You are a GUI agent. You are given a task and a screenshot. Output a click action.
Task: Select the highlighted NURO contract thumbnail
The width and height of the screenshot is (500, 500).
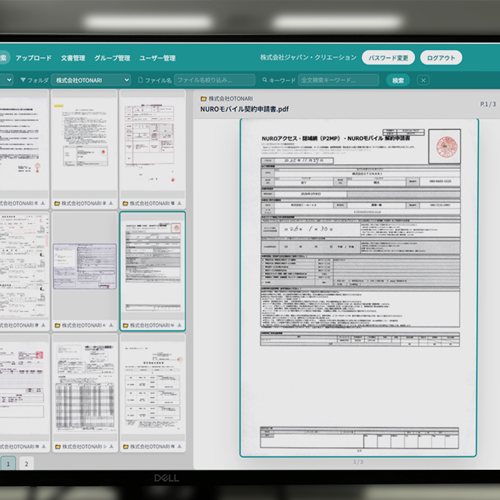click(x=153, y=266)
